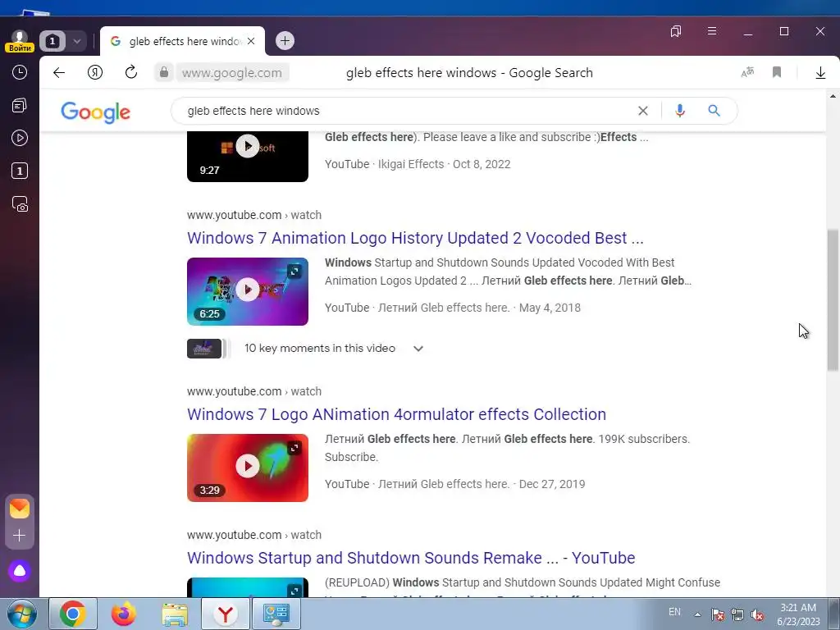Click the Войти profile icon
The image size is (840, 630).
tap(20, 41)
